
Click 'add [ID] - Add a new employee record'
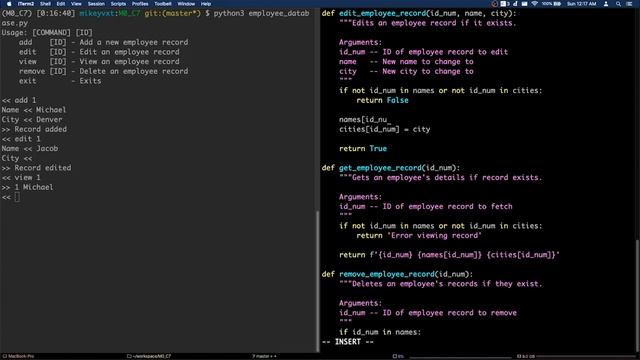(103, 42)
